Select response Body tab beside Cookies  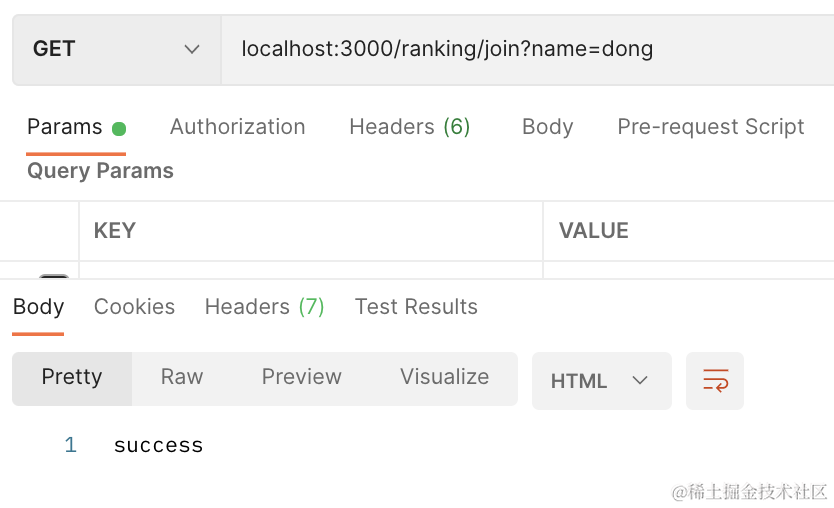38,307
